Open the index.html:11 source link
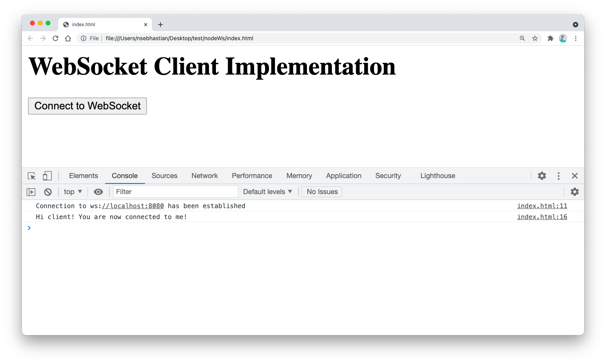606x364 pixels. click(x=542, y=206)
